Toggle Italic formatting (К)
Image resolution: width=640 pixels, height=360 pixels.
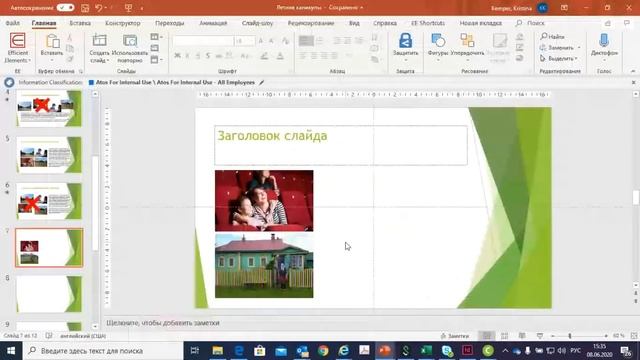pyautogui.click(x=187, y=56)
